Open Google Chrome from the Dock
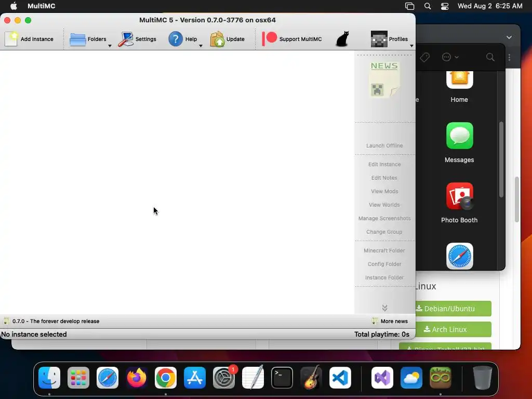The height and width of the screenshot is (399, 532). [166, 378]
